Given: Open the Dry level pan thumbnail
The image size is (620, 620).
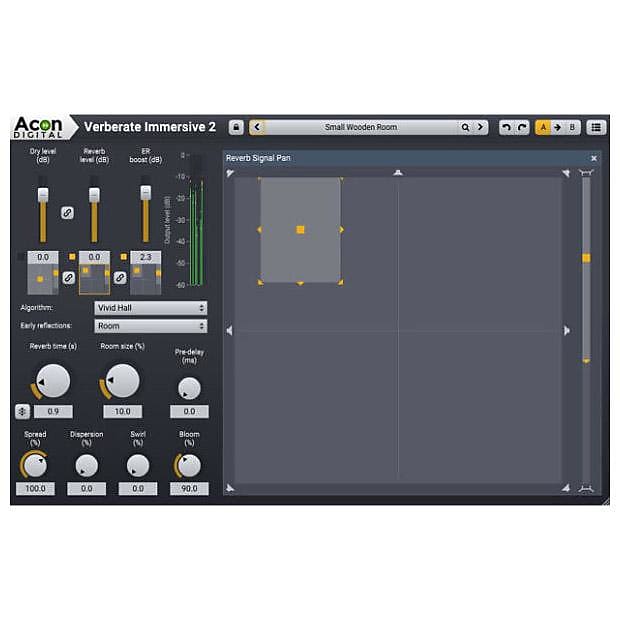Looking at the screenshot, I should tap(43, 279).
